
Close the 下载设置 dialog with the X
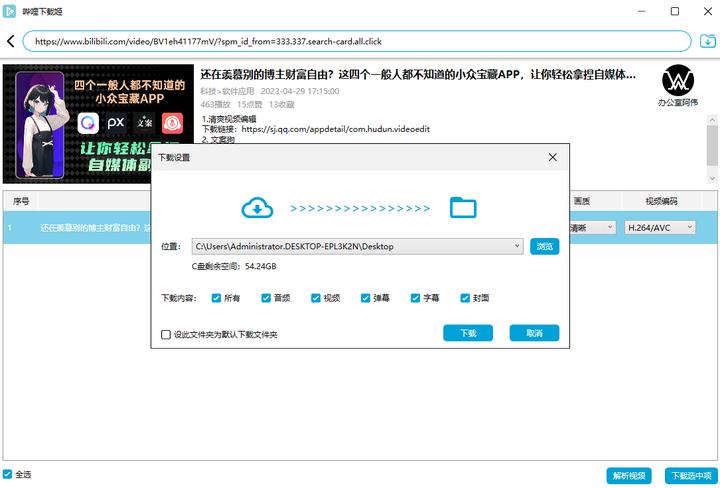click(553, 157)
